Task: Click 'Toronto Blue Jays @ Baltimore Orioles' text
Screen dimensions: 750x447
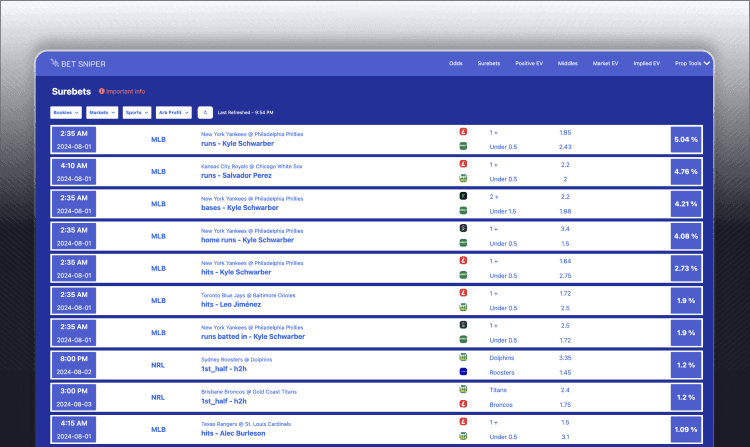Action: (x=248, y=295)
